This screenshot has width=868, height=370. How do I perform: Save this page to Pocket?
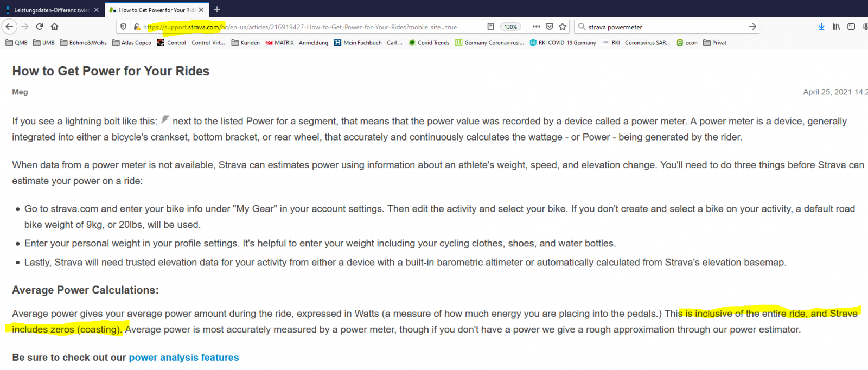550,27
